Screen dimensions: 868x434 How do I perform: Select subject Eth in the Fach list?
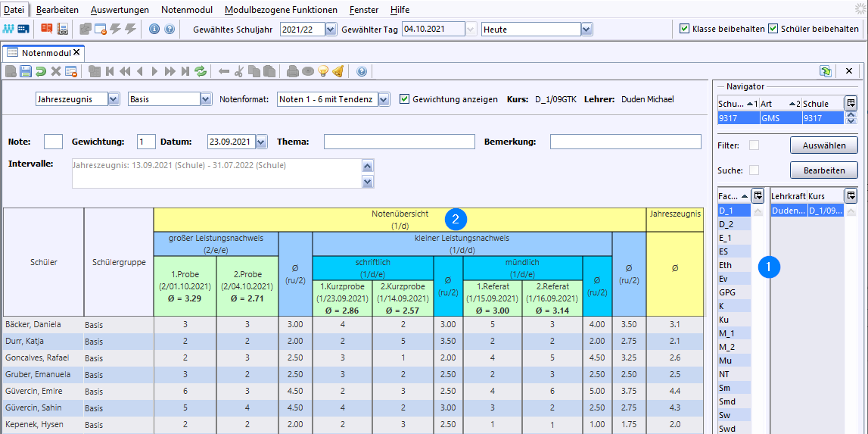click(x=734, y=265)
